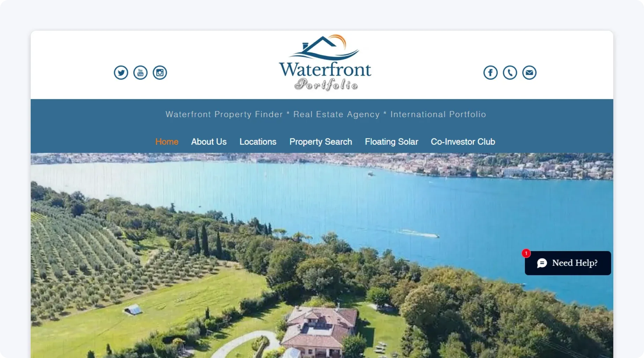Open the Co-Investor Club page
Image resolution: width=644 pixels, height=358 pixels.
463,142
